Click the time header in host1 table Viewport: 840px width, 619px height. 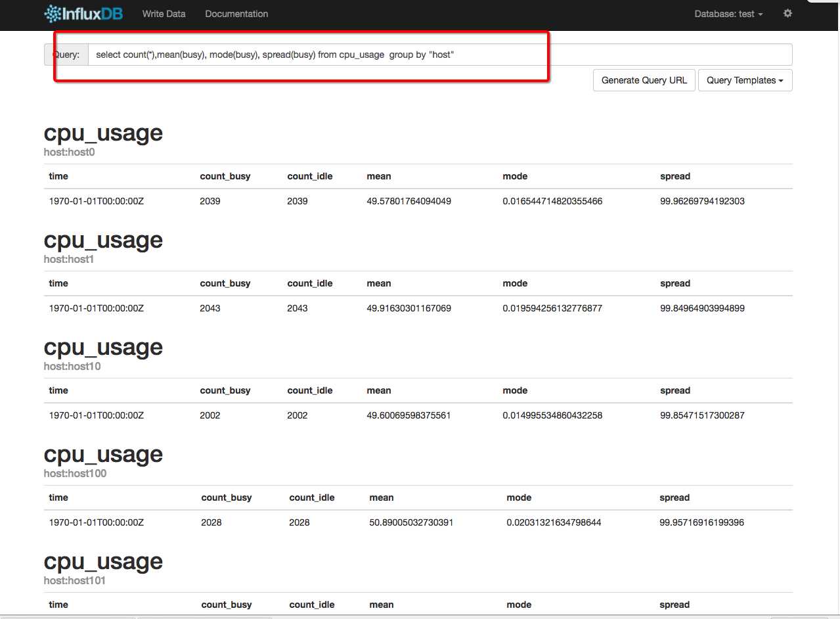(x=58, y=283)
